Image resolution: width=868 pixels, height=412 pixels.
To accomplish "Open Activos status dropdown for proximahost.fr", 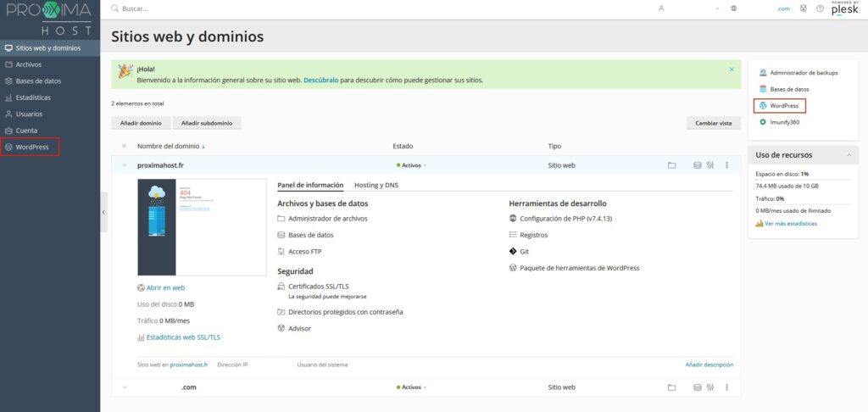I will [411, 165].
